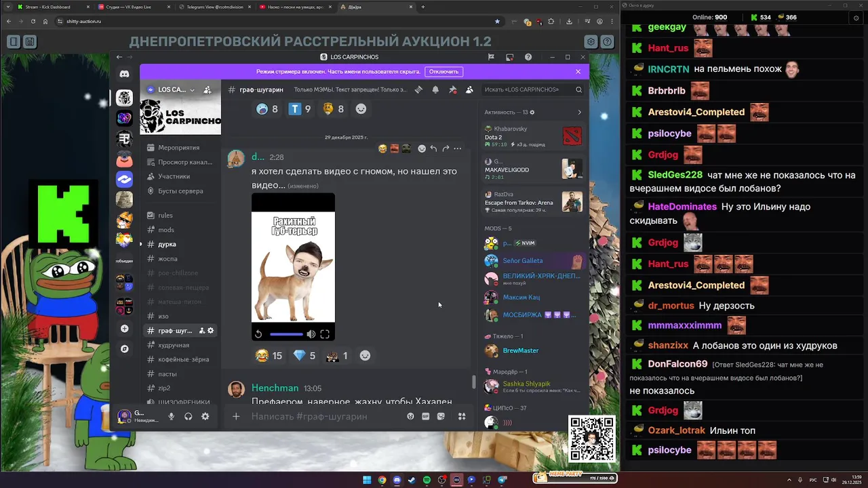868x488 pixels.
Task: Add a server with plus icon
Action: pyautogui.click(x=124, y=329)
